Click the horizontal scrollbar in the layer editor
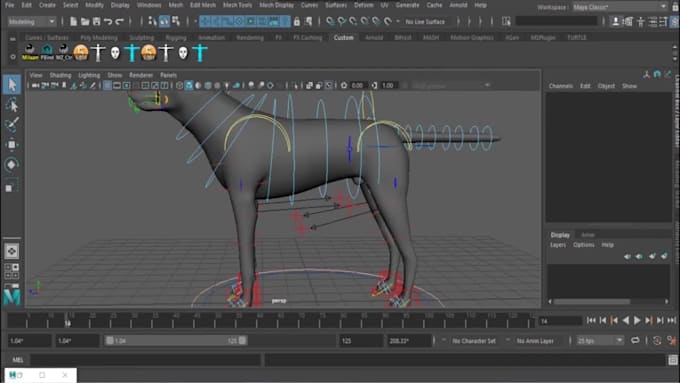The height and width of the screenshot is (383, 680). (x=592, y=301)
